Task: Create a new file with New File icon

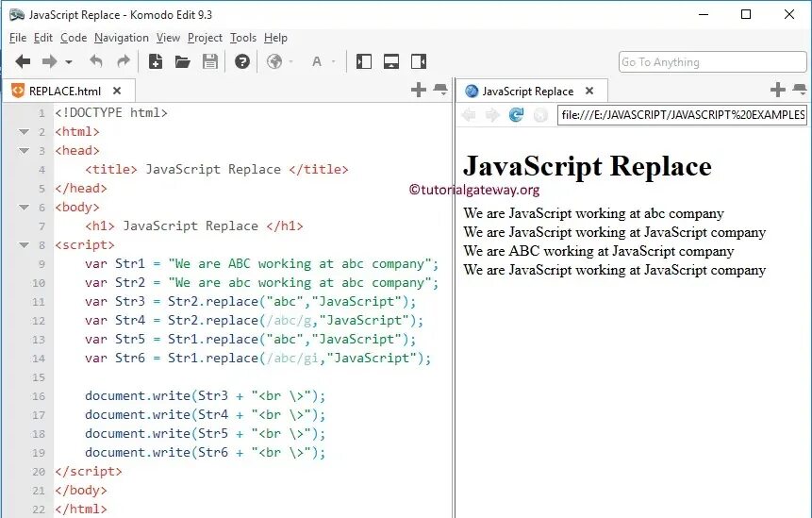Action: click(156, 61)
